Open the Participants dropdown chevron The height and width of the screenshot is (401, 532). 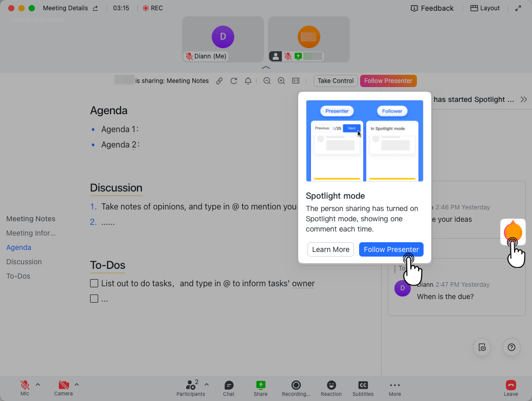click(x=207, y=384)
